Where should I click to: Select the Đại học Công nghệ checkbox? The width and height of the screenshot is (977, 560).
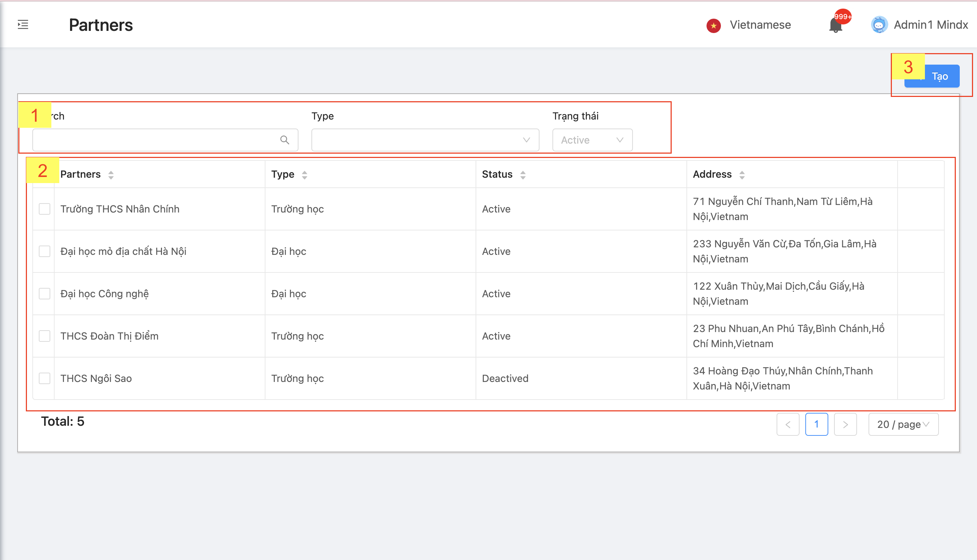click(45, 294)
